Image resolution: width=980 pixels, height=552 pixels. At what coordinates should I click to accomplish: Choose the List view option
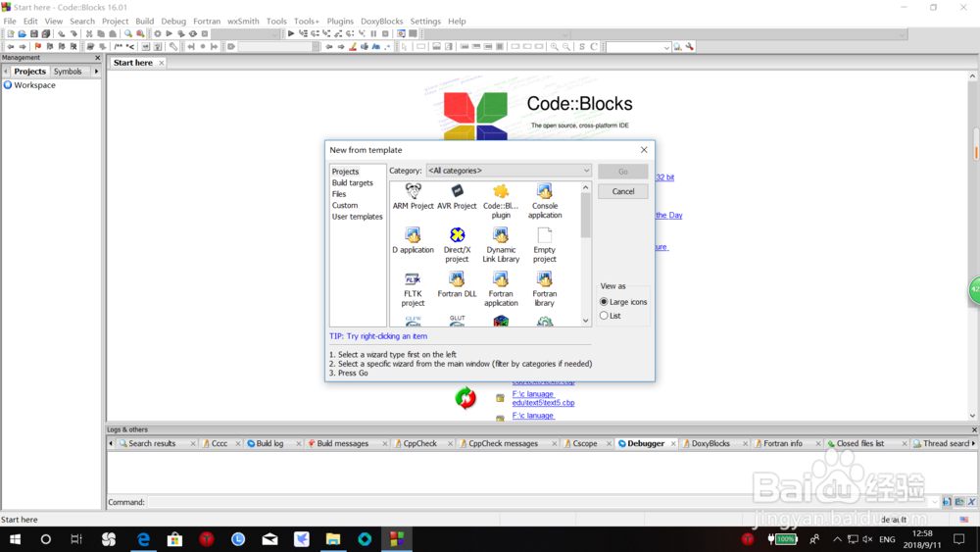point(611,316)
